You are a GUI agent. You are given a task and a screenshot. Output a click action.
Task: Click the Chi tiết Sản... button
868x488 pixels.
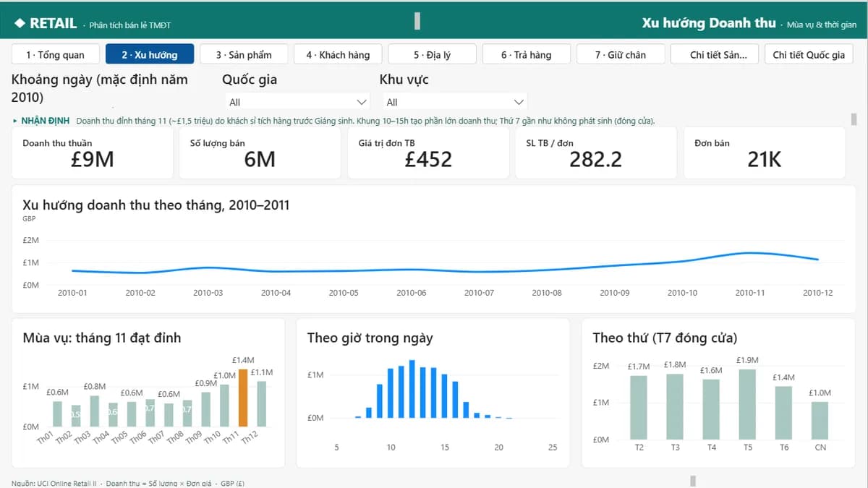[x=714, y=54]
